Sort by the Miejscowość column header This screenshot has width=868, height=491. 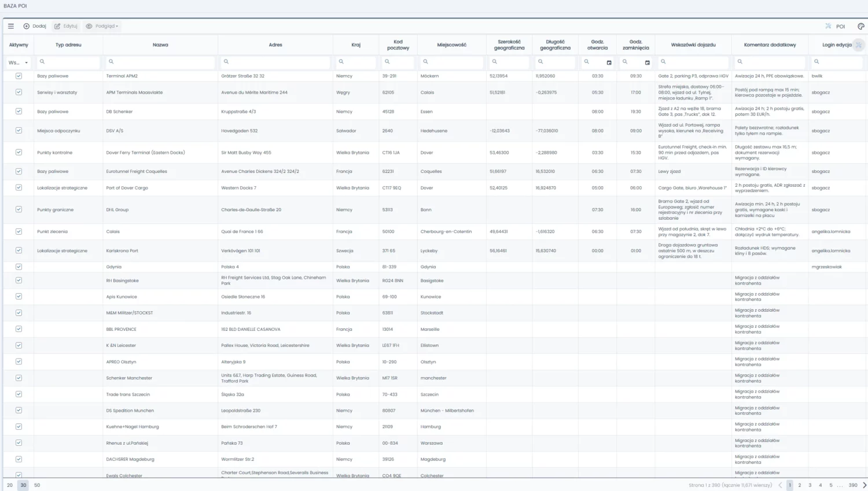451,45
